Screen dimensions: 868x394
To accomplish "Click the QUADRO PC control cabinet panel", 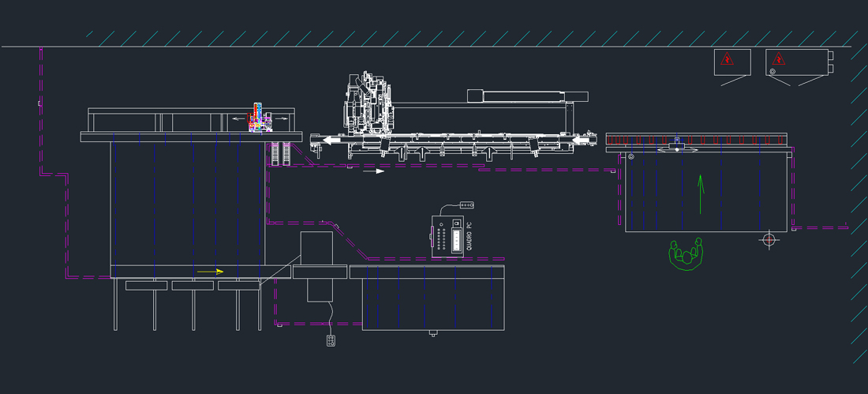I will point(447,236).
